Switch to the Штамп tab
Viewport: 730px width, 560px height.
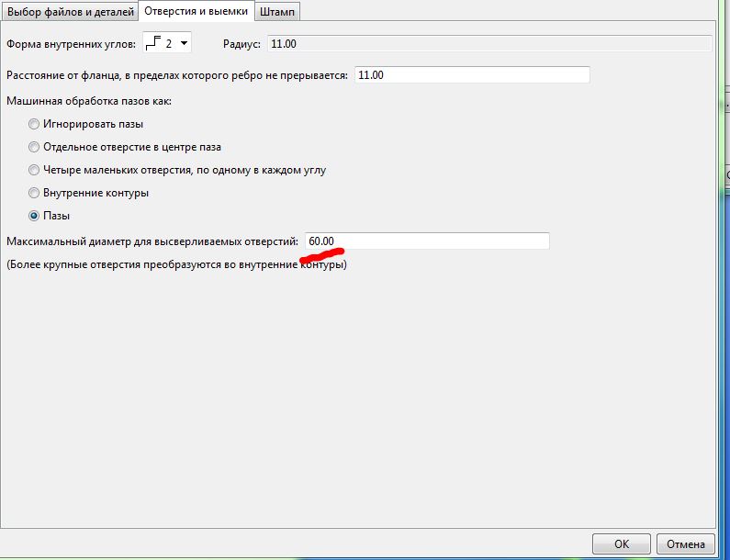(x=277, y=12)
